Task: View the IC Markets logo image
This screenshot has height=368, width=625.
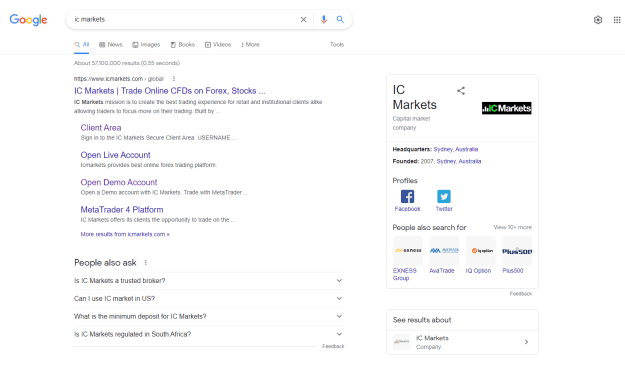Action: click(507, 108)
